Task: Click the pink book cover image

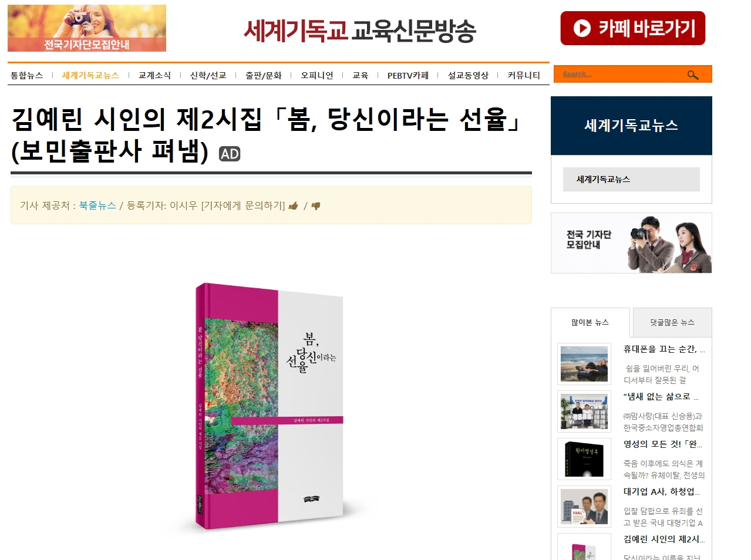Action: point(270,407)
